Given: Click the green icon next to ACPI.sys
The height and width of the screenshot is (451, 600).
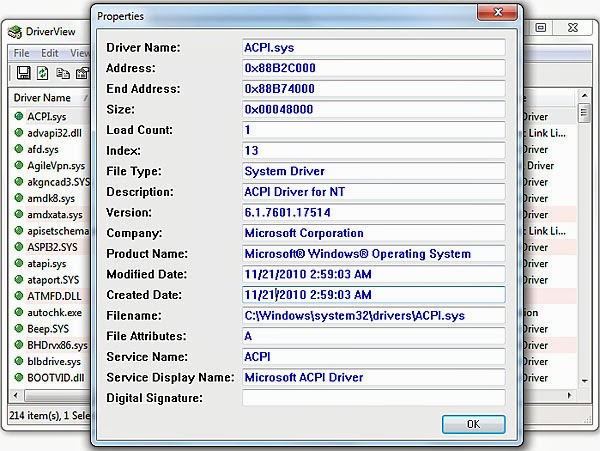Looking at the screenshot, I should click(x=19, y=116).
